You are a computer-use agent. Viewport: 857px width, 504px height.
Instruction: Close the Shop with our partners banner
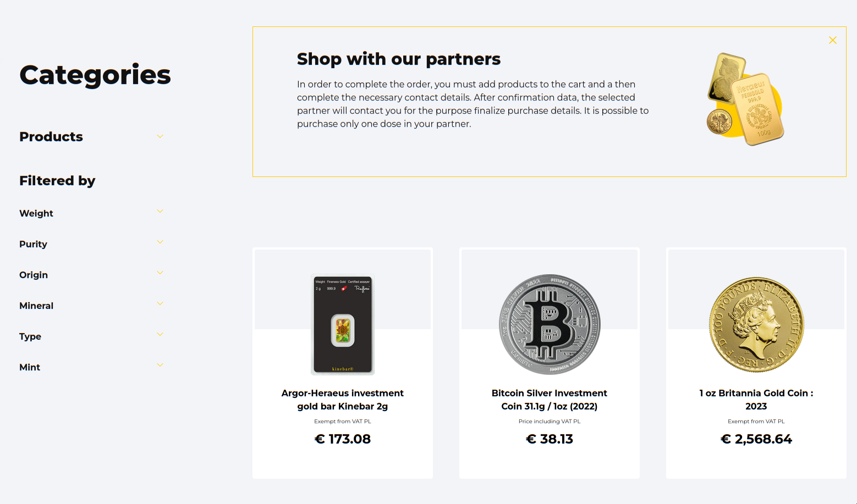832,40
